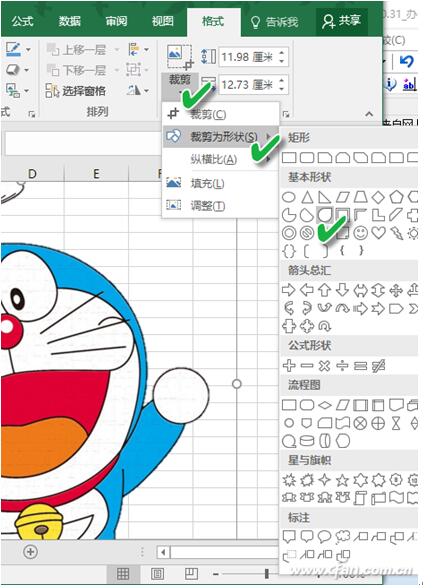Click the 共享 share button
Viewport: 434px width, 588px height.
(341, 21)
